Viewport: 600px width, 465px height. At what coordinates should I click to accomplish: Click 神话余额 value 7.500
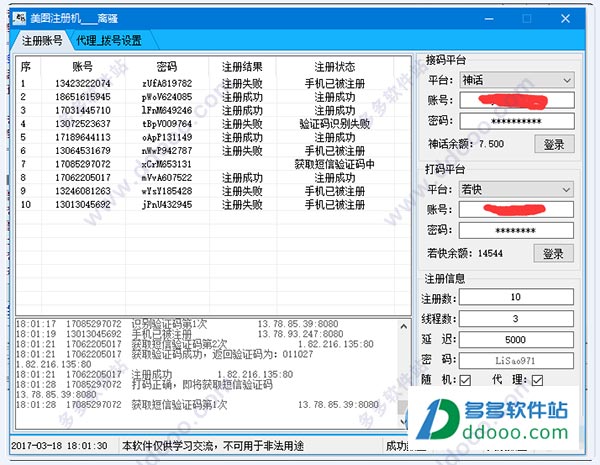491,144
